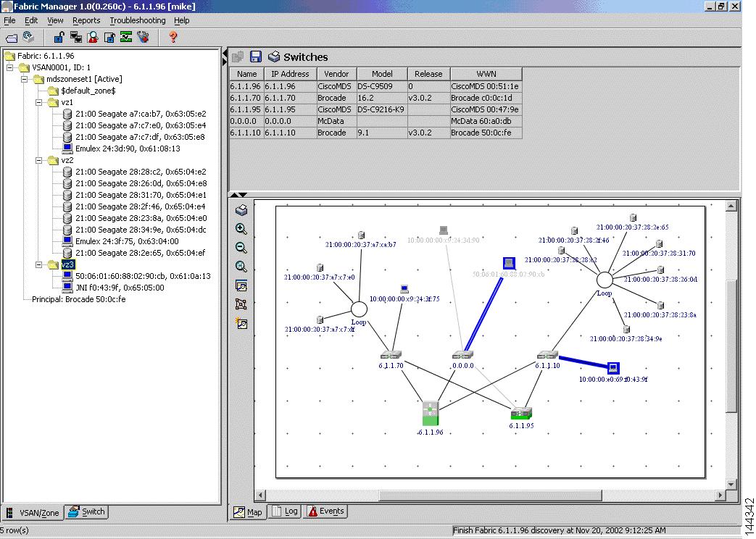
Task: Open the Edit menu
Action: click(31, 20)
